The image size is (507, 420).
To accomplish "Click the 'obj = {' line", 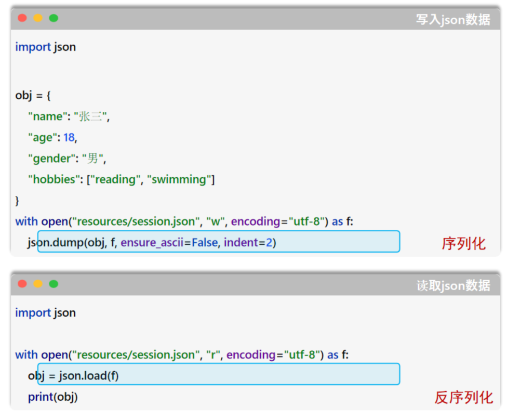I will pos(33,96).
